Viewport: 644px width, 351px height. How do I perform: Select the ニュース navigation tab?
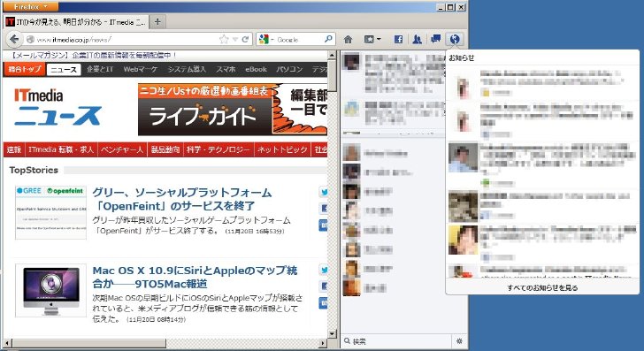click(x=64, y=70)
